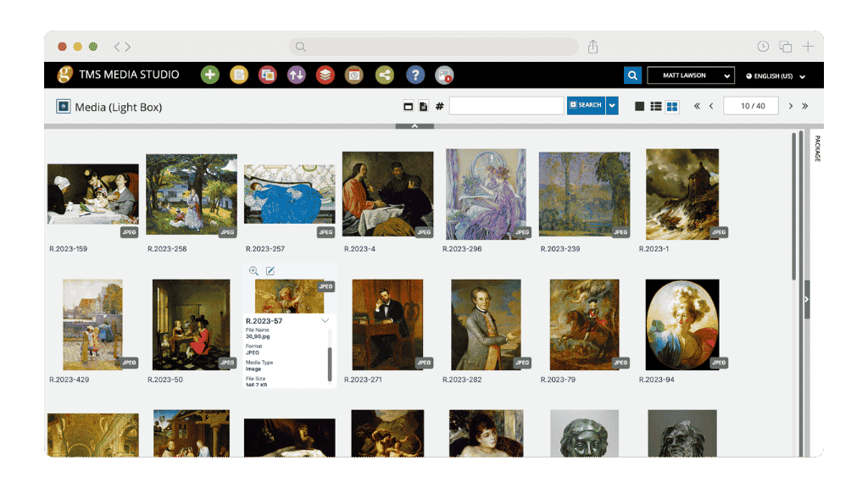Select the R.2023-258 thumbnail
Image resolution: width=868 pixels, height=488 pixels.
pos(192,194)
